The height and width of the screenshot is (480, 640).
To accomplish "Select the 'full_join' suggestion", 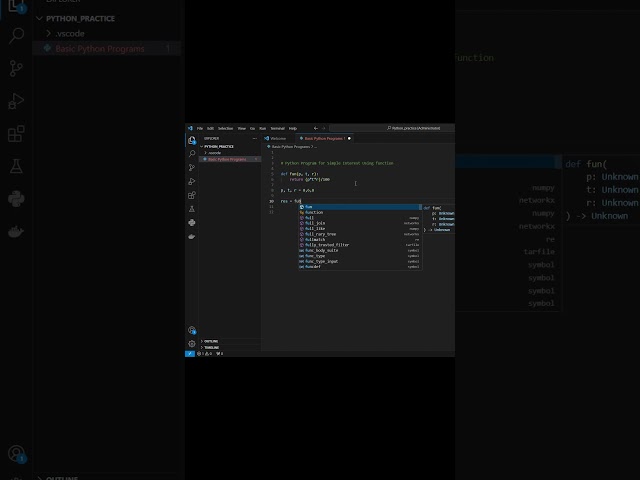I will pyautogui.click(x=359, y=223).
